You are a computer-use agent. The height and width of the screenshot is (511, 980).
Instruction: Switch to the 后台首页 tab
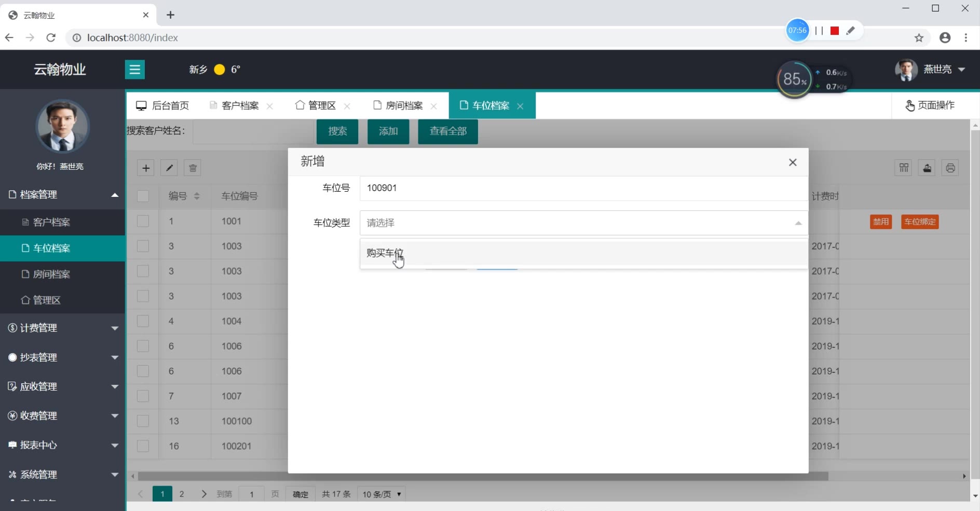(x=162, y=106)
